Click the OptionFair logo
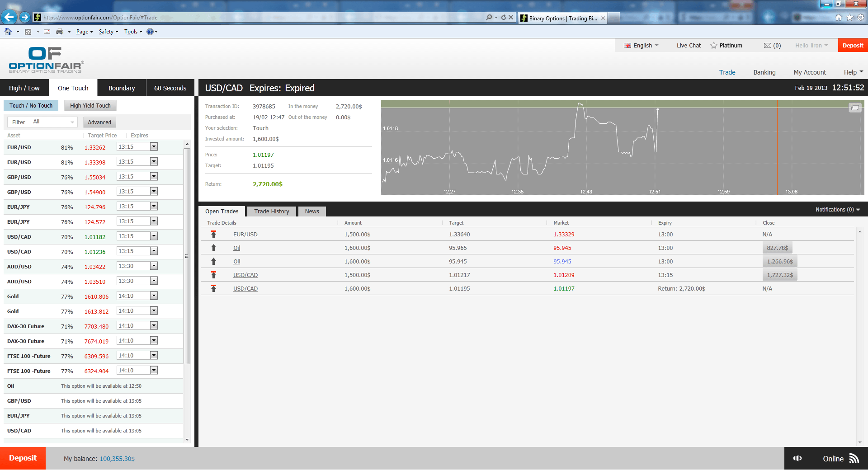This screenshot has width=868, height=470. [46, 60]
